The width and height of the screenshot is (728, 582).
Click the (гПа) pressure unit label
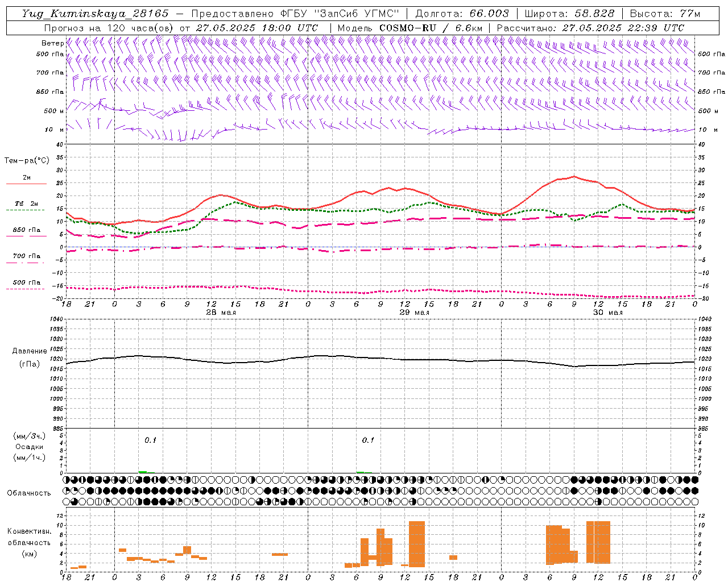pos(30,364)
